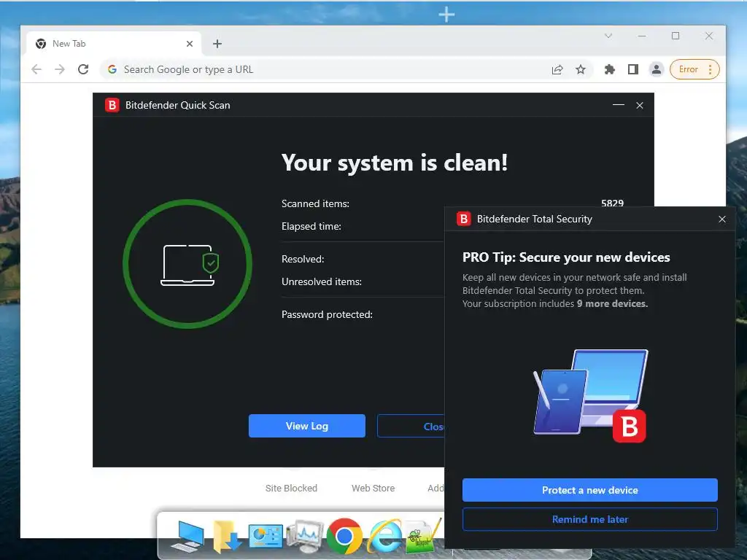Close the Bitdefender Total Security popup

pos(722,219)
